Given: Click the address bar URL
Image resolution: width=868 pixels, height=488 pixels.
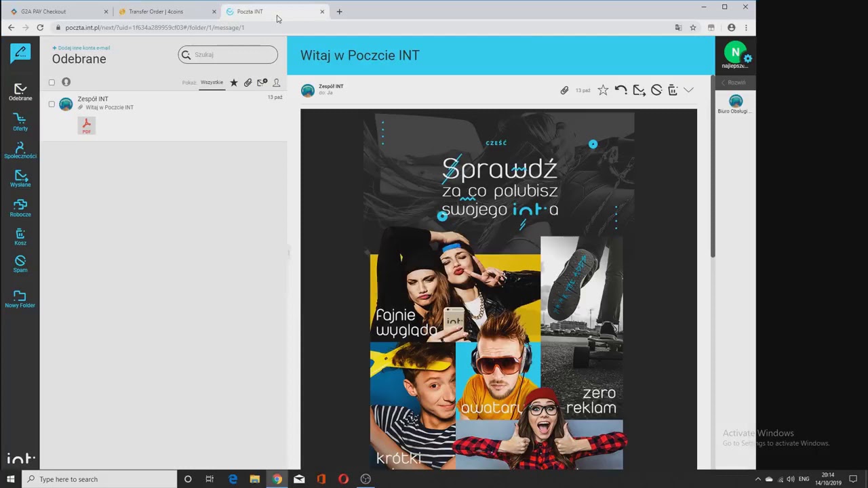Looking at the screenshot, I should click(155, 28).
